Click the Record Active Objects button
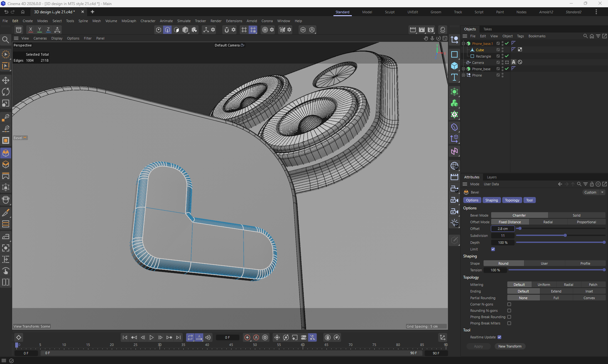The width and height of the screenshot is (608, 364). pos(247,337)
